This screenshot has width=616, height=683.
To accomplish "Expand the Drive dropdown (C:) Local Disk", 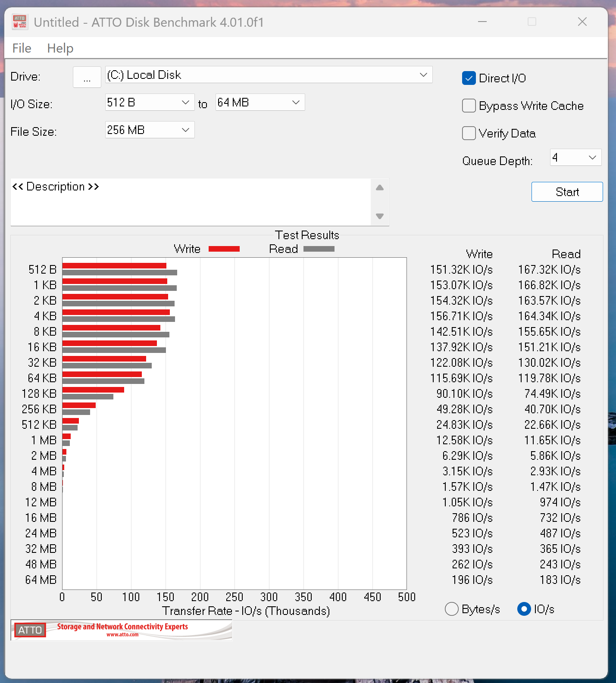I will 269,75.
